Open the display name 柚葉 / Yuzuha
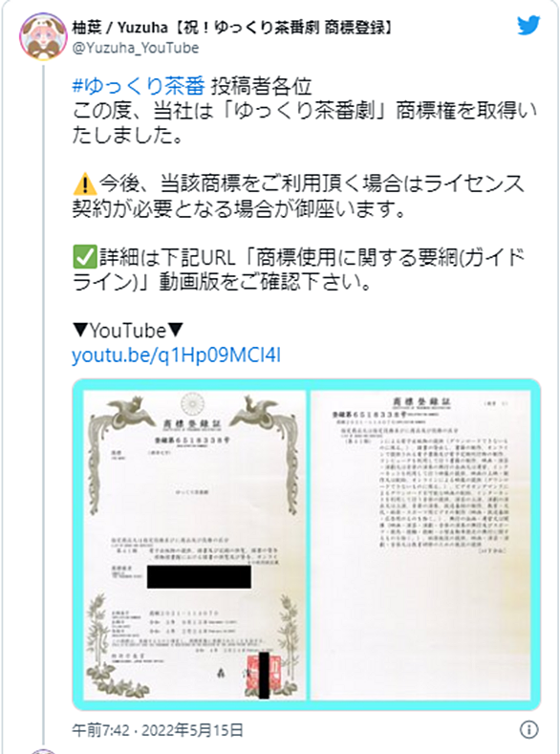The height and width of the screenshot is (754, 560). 119,28
